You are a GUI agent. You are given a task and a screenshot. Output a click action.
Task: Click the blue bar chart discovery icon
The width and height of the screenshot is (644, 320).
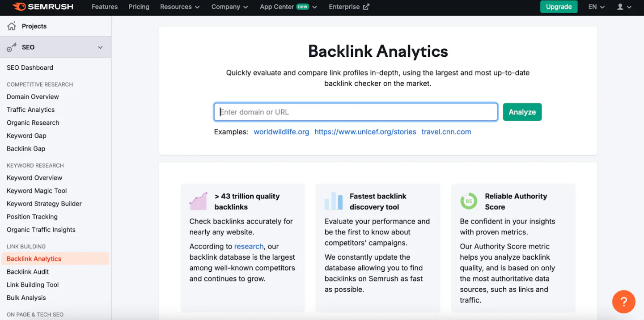334,201
